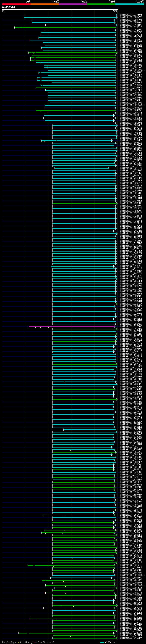The image size is (146, 644).
Task: Select hit label UniRef100_B7A6Y3
Action: (x=131, y=605)
